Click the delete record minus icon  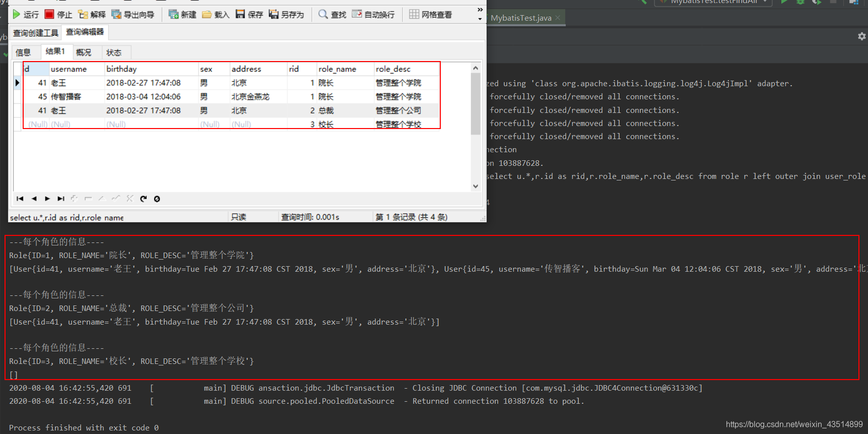pyautogui.click(x=88, y=199)
